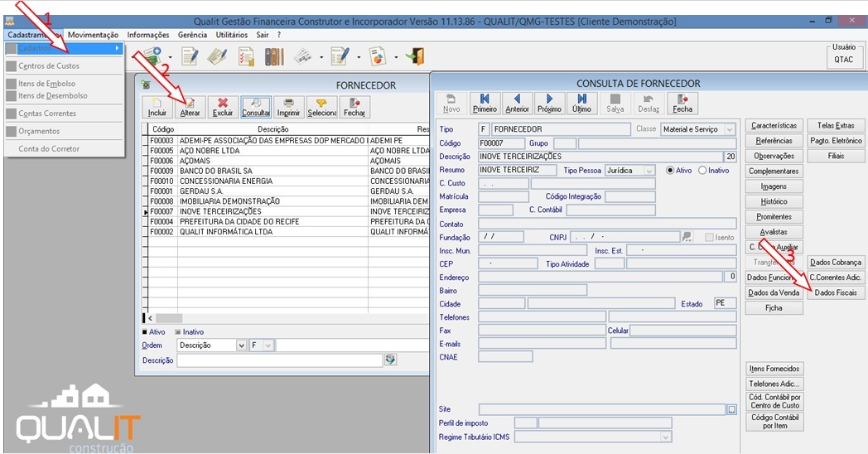
Task: Click Imprimir printer button
Action: [288, 108]
